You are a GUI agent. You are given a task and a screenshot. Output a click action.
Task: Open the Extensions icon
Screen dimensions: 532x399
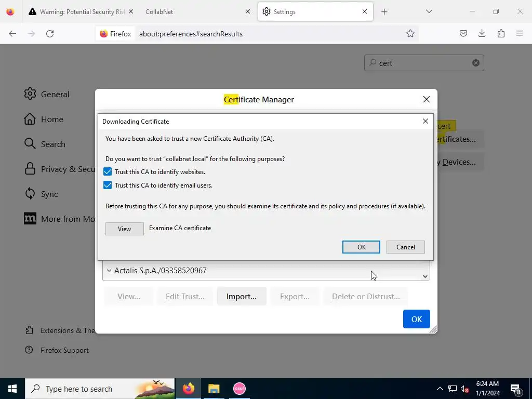click(501, 33)
